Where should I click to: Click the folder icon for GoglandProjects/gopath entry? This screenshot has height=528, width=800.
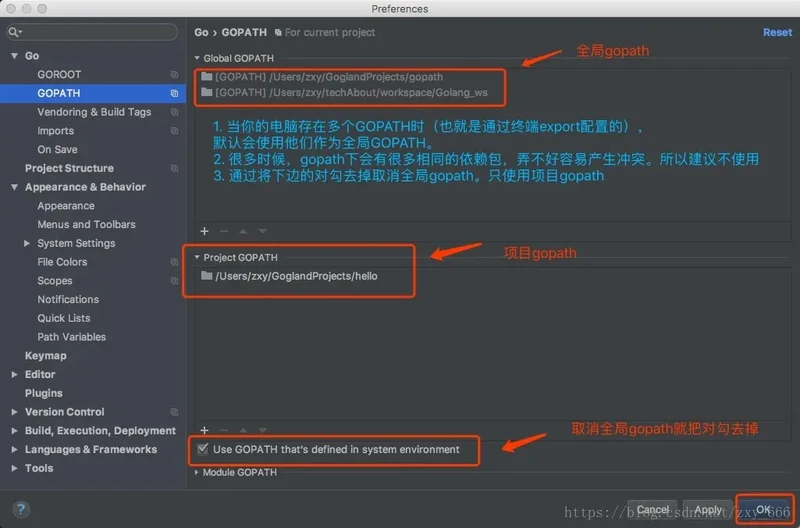(206, 77)
